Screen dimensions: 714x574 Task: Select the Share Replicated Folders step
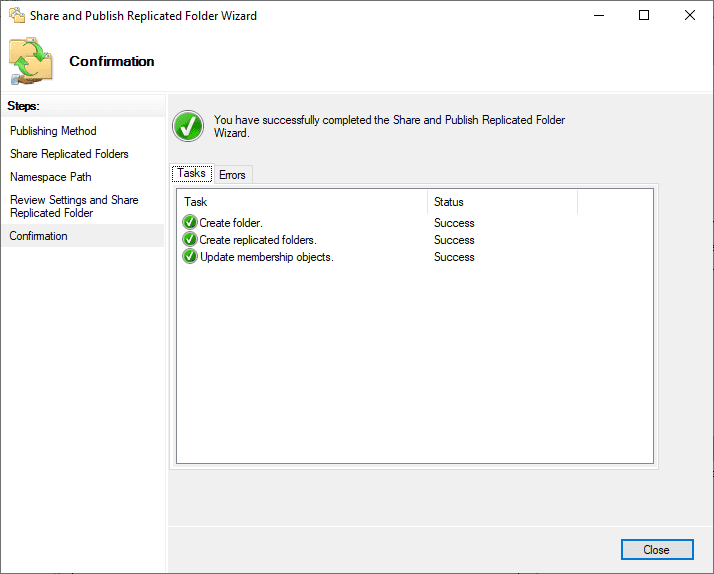click(x=69, y=154)
